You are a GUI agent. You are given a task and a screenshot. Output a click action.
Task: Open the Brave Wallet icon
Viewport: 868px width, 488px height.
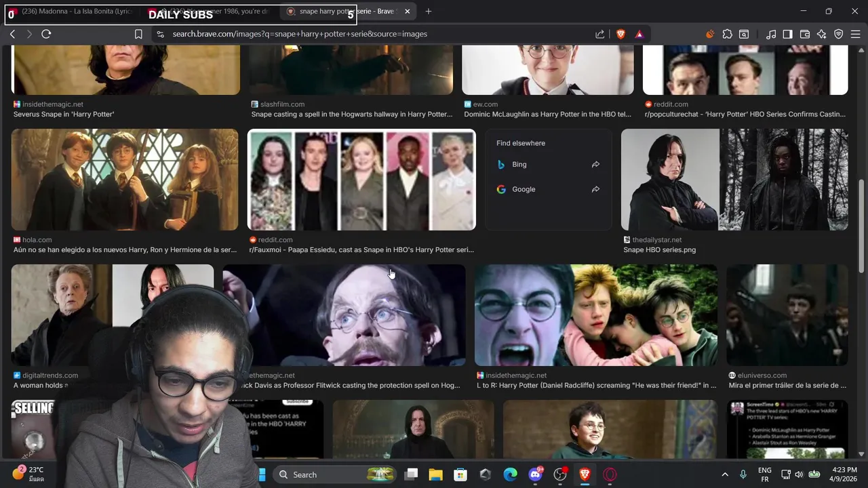coord(805,34)
